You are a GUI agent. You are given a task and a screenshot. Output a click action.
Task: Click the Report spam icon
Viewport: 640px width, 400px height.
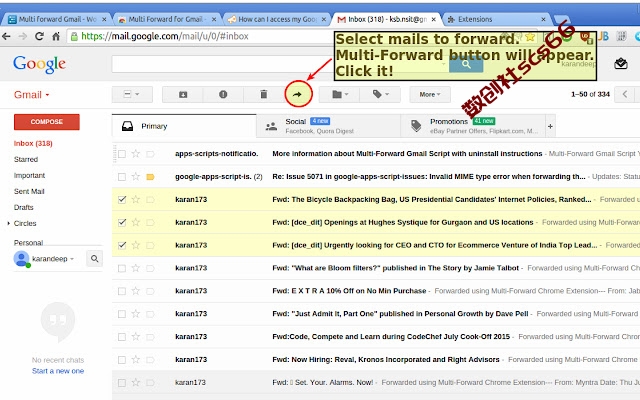(223, 94)
